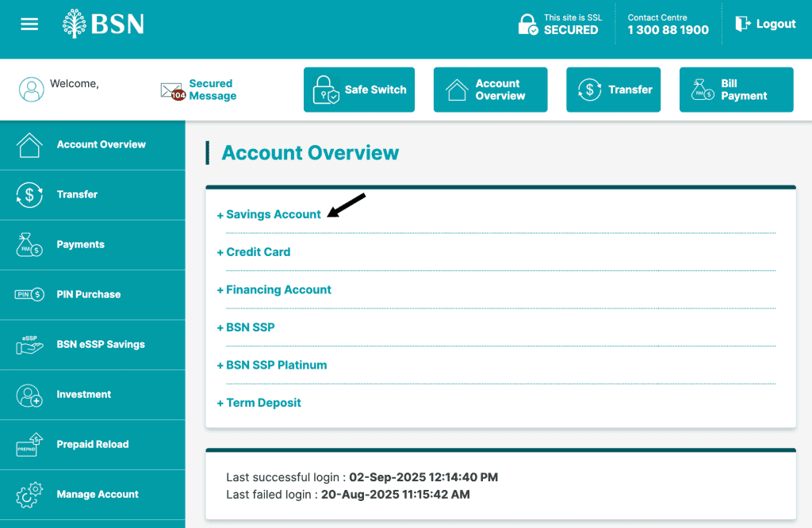Click sidebar Transfer dollar cycle icon
The width and height of the screenshot is (812, 528).
click(x=29, y=195)
